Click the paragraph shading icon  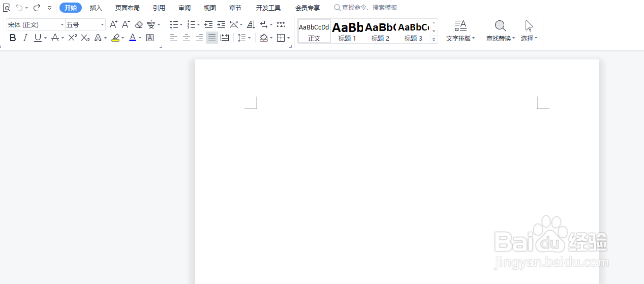pos(264,38)
